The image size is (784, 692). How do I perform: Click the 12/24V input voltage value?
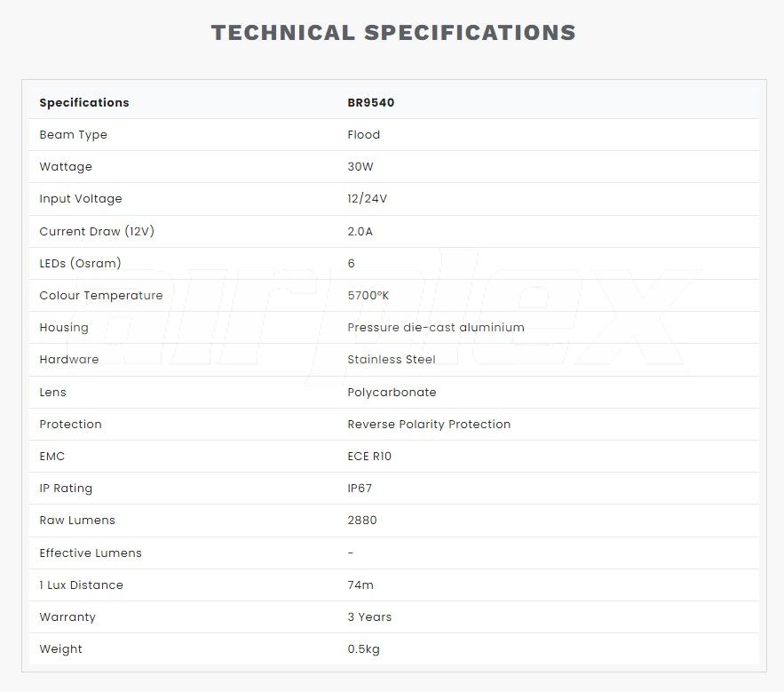[367, 199]
